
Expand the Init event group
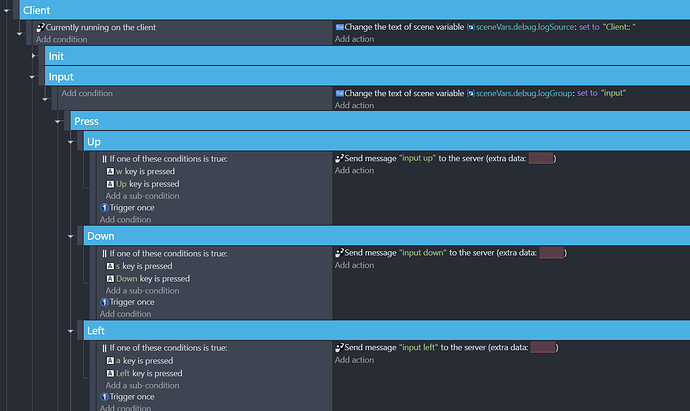click(33, 56)
